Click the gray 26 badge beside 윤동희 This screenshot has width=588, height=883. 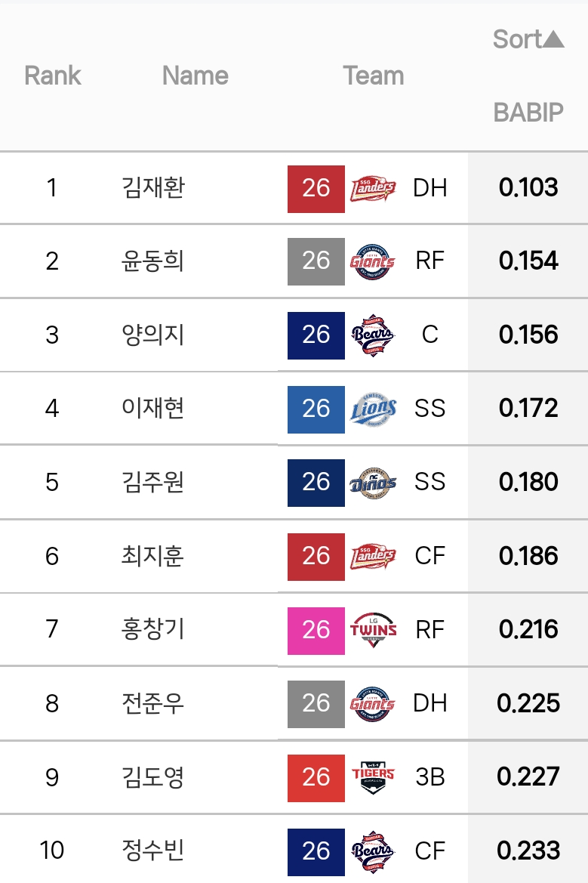click(x=316, y=261)
